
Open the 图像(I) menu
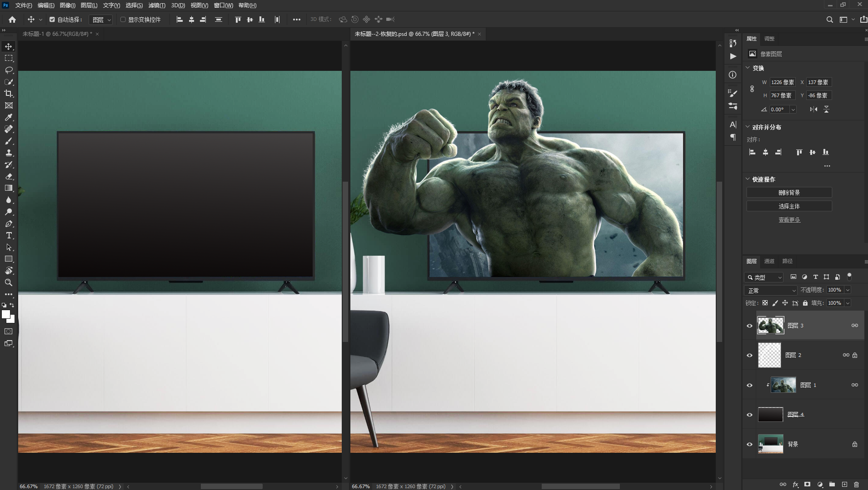68,5
